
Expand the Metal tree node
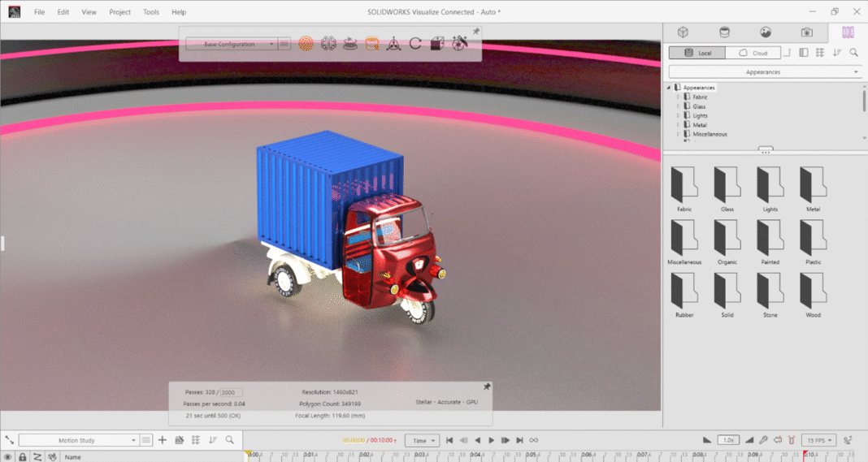tap(678, 125)
